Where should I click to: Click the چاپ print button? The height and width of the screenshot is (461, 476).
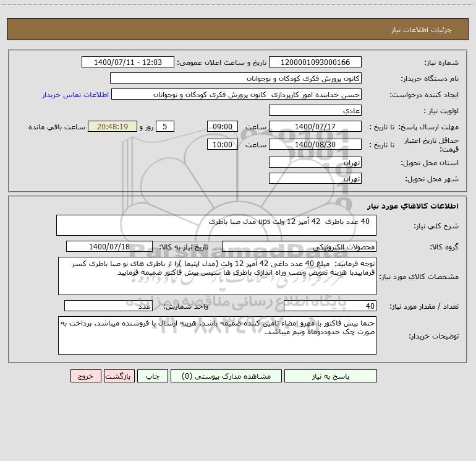tap(153, 376)
